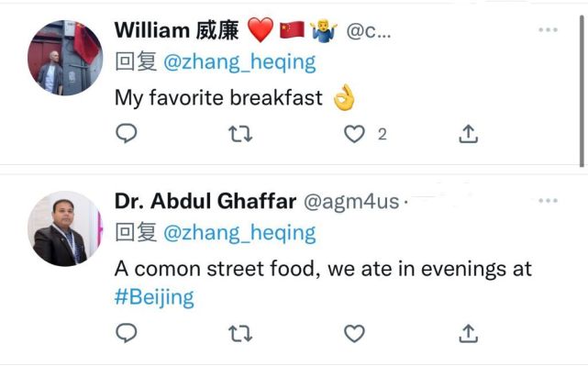Screen dimensions: 588x366
Task: Reply to Dr. Abdul Ghaffar's tweet
Action: click(x=127, y=333)
